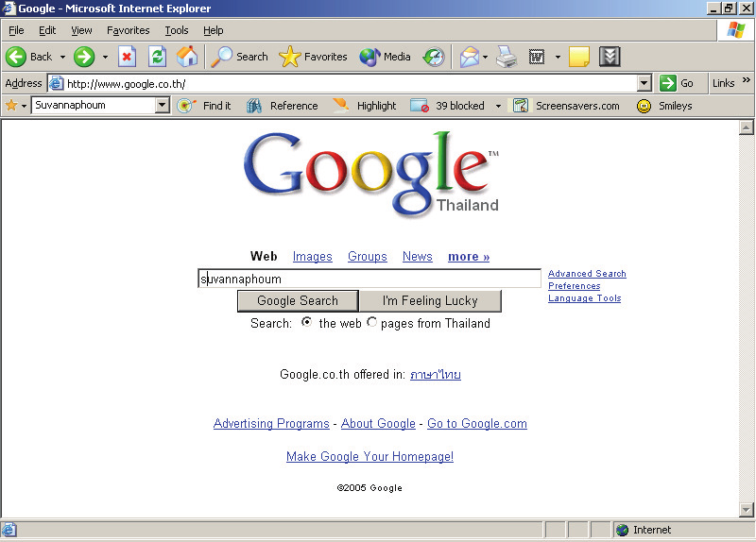Open the Back button history dropdown arrow
The width and height of the screenshot is (756, 542).
[62, 57]
